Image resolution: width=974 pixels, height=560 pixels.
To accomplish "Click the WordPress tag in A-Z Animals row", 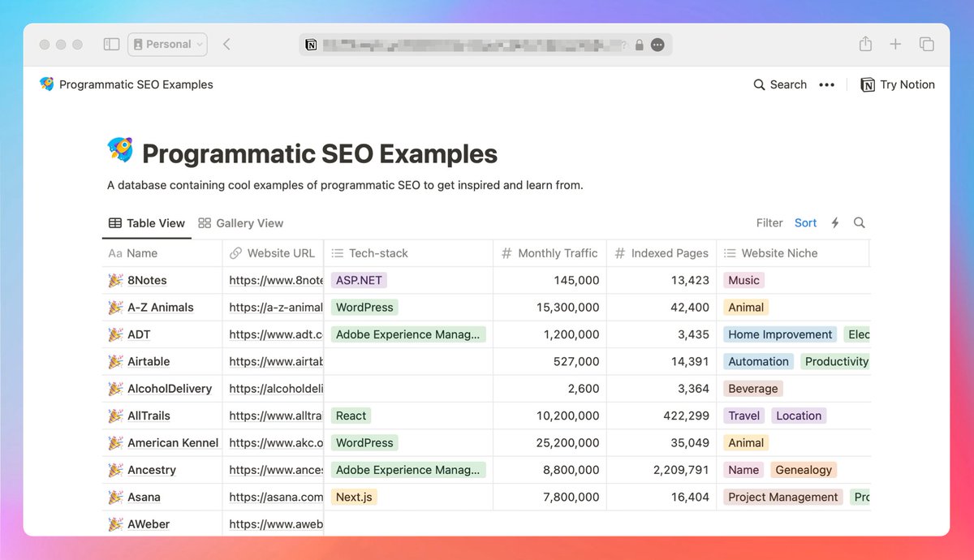I will click(x=364, y=308).
